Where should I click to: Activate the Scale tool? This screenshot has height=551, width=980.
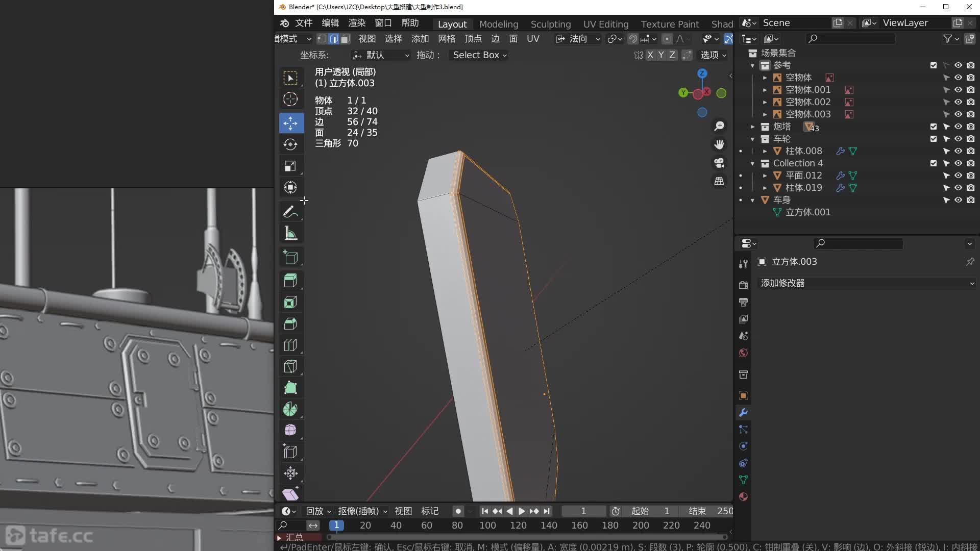click(290, 166)
